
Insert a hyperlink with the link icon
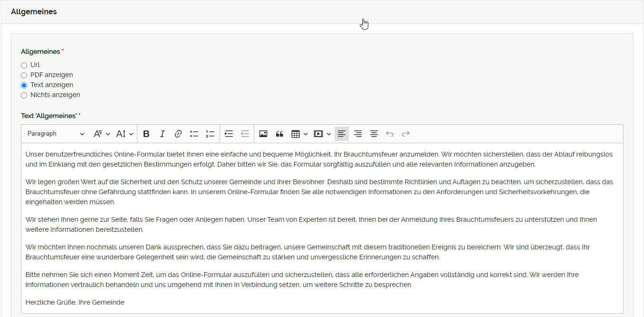178,134
